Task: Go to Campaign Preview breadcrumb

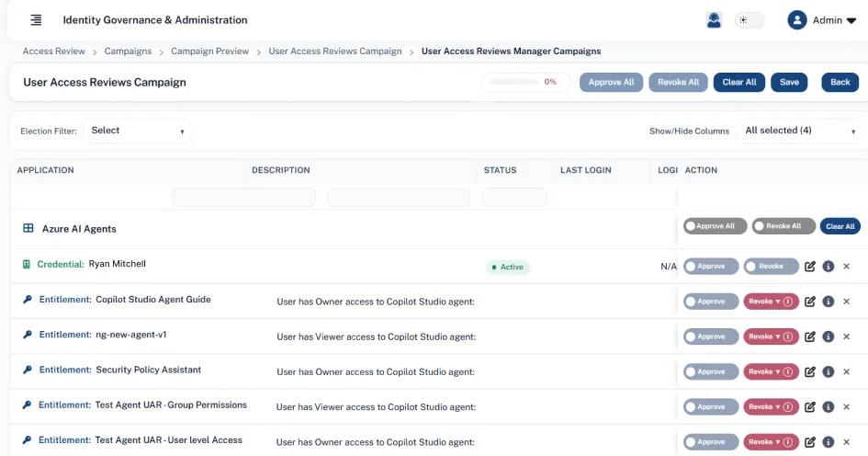Action: (x=209, y=51)
